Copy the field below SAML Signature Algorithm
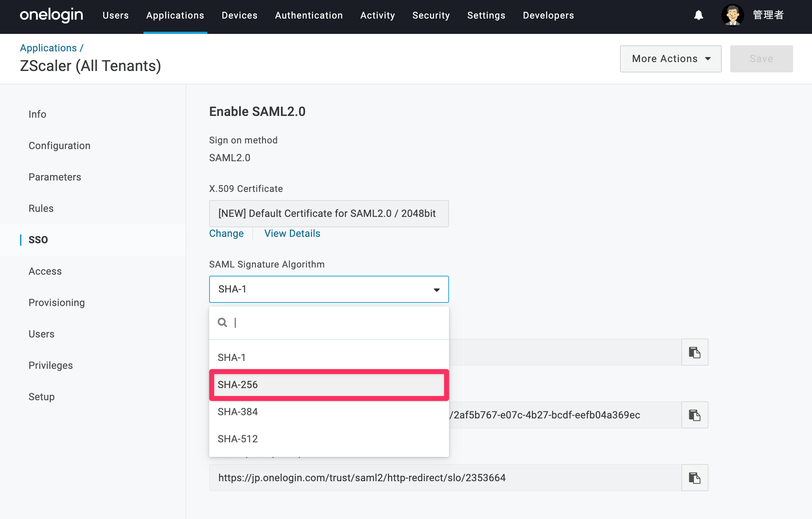Screen dimensions: 812x519 (695, 352)
